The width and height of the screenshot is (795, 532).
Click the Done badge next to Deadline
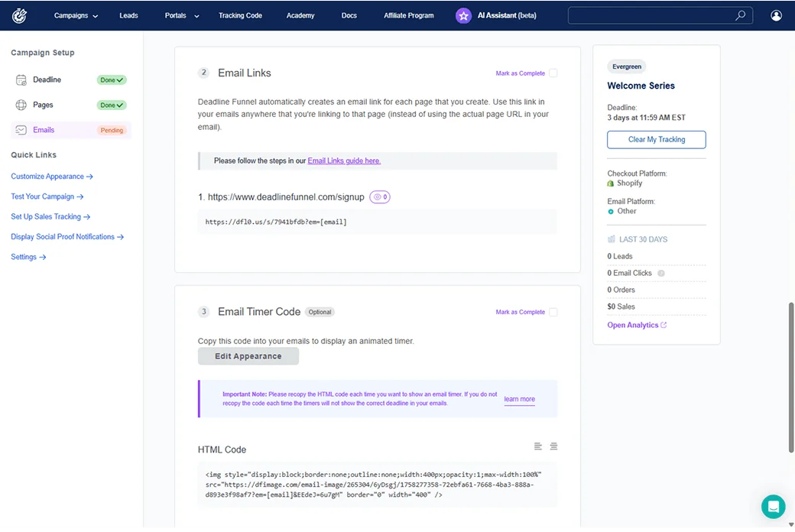(112, 80)
